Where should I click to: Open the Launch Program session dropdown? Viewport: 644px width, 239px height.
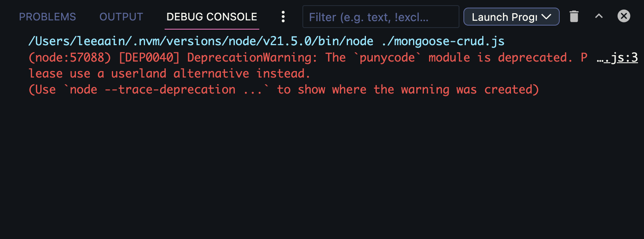511,17
